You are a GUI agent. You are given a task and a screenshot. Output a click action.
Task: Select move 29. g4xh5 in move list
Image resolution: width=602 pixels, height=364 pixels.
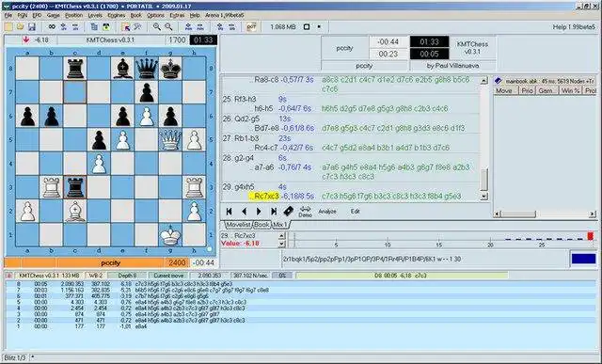pos(238,186)
